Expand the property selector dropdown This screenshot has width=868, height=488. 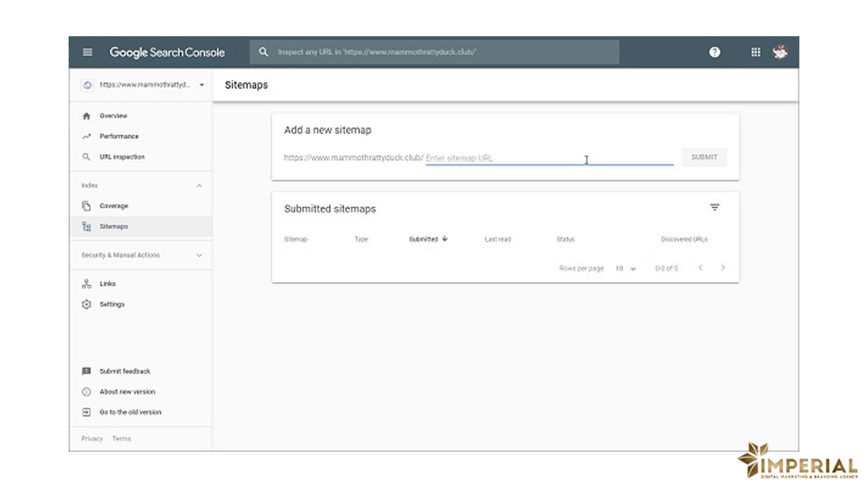pos(201,85)
